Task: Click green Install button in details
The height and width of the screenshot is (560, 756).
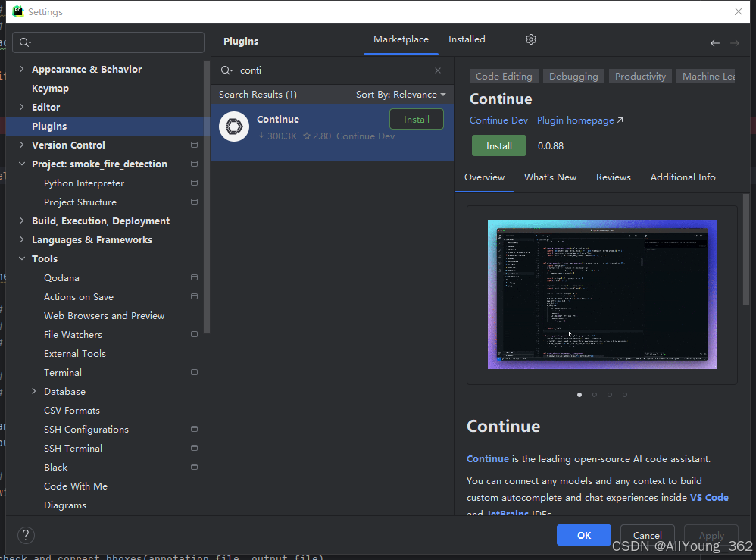Action: click(499, 145)
